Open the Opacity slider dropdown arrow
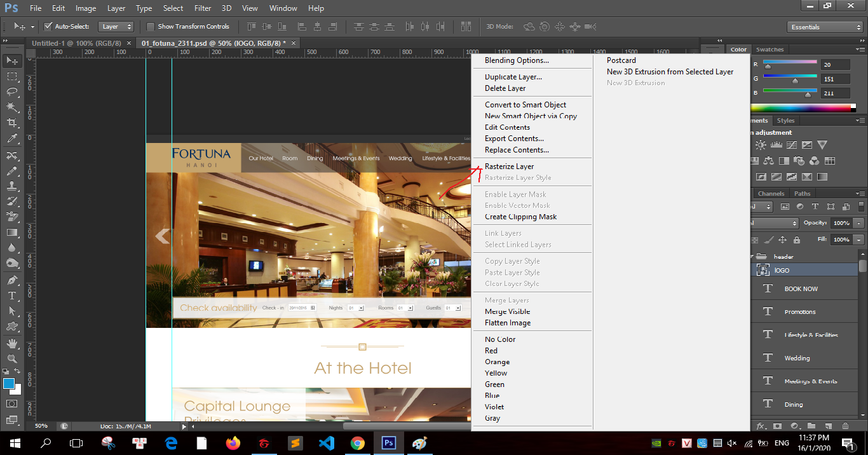The width and height of the screenshot is (868, 455). pos(859,223)
